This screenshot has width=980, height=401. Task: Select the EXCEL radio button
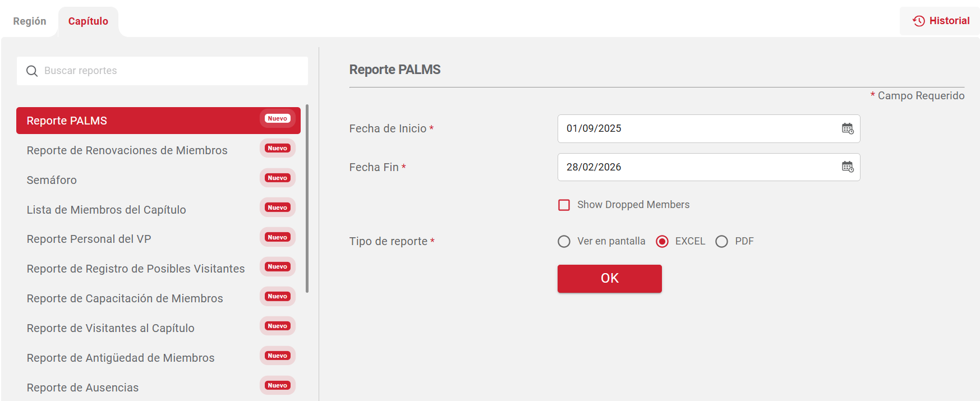662,241
